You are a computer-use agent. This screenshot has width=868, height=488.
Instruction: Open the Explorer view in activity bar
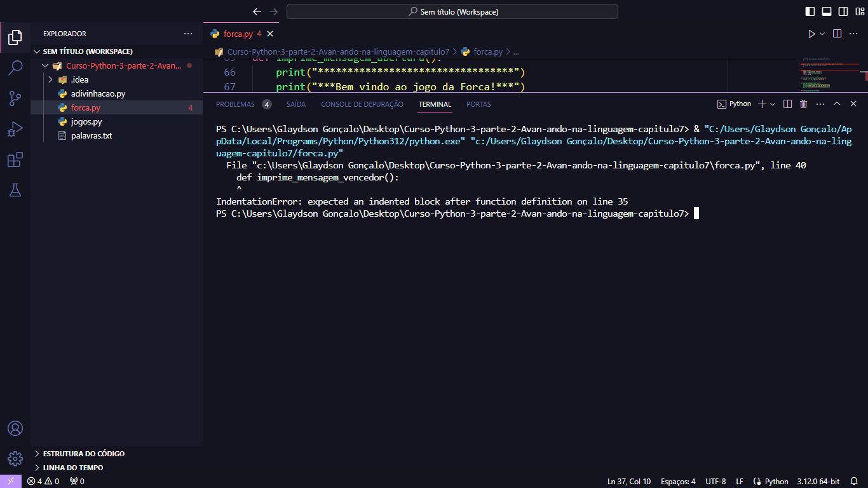pyautogui.click(x=15, y=37)
